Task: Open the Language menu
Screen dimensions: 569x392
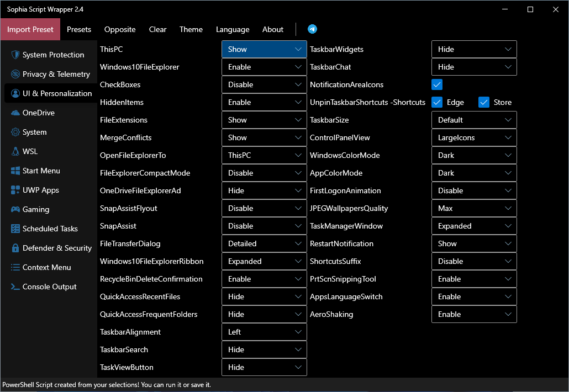Action: click(x=233, y=29)
